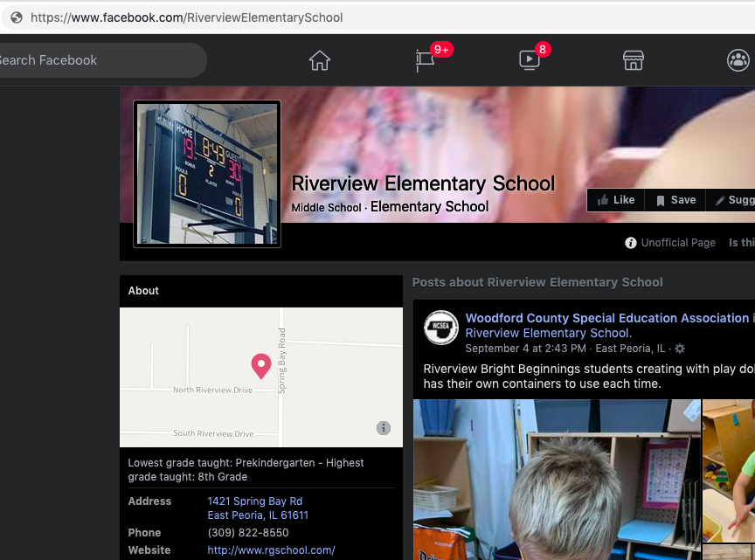Click the Middle School category link
Image resolution: width=755 pixels, height=560 pixels.
click(326, 208)
